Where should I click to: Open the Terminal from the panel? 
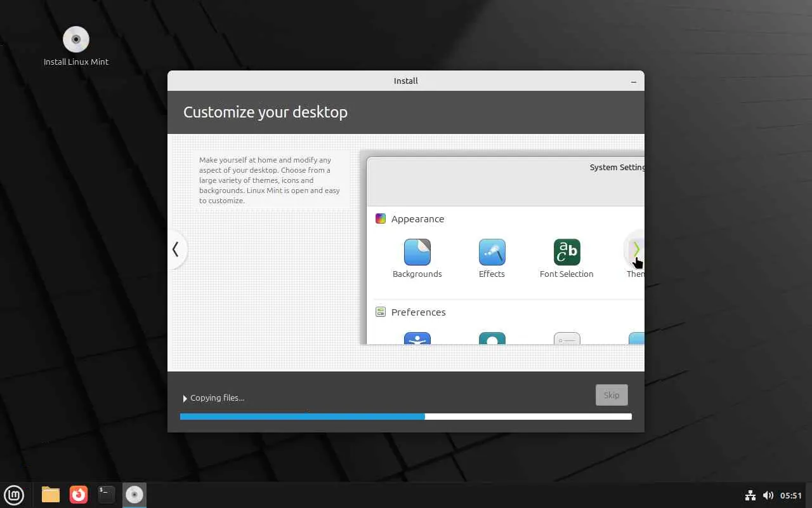point(107,495)
